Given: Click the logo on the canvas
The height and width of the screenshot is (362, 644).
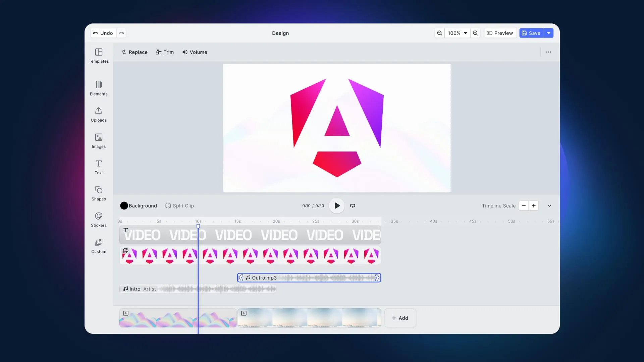Looking at the screenshot, I should tap(337, 128).
